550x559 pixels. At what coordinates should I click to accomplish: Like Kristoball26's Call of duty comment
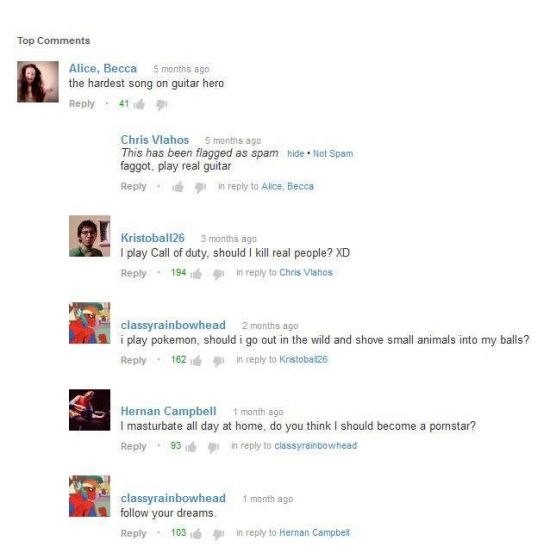tap(196, 273)
